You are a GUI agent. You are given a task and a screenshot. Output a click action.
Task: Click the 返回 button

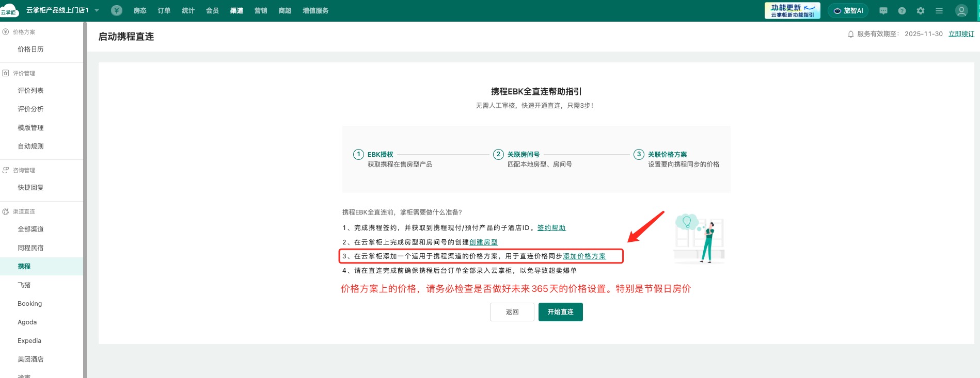[512, 312]
